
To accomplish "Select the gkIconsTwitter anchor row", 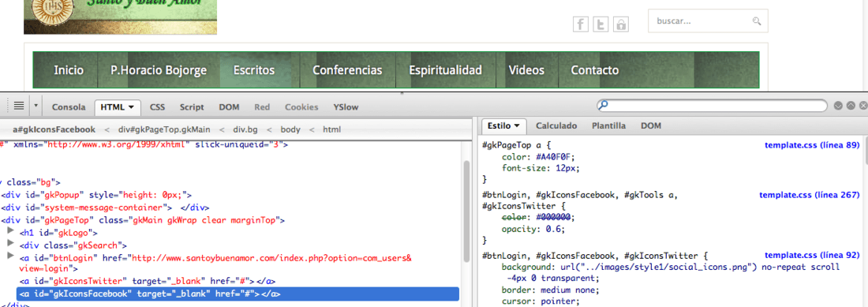I will coord(148,282).
